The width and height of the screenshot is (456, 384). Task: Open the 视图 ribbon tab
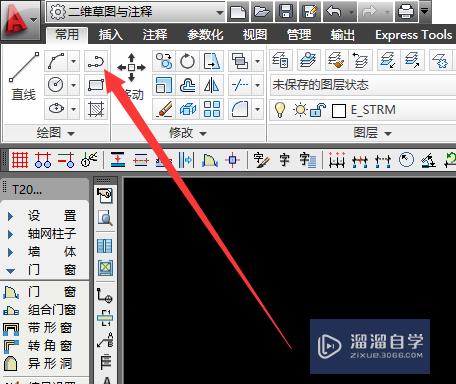coord(255,34)
